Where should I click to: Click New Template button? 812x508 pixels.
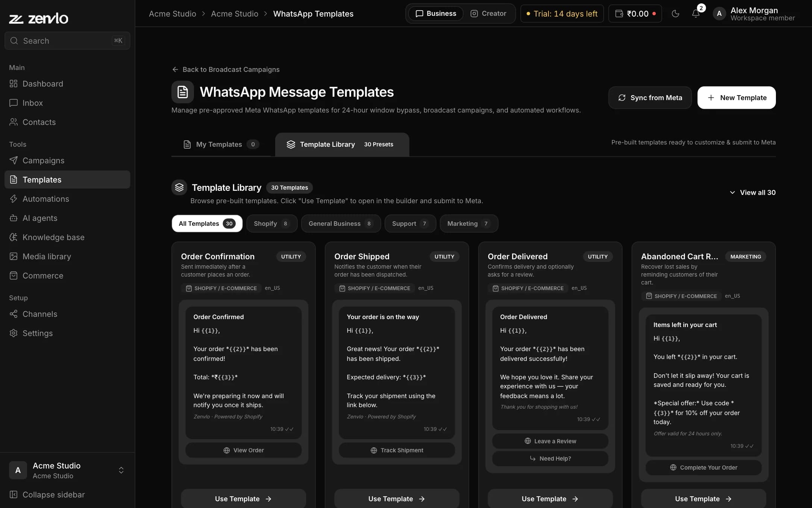737,98
